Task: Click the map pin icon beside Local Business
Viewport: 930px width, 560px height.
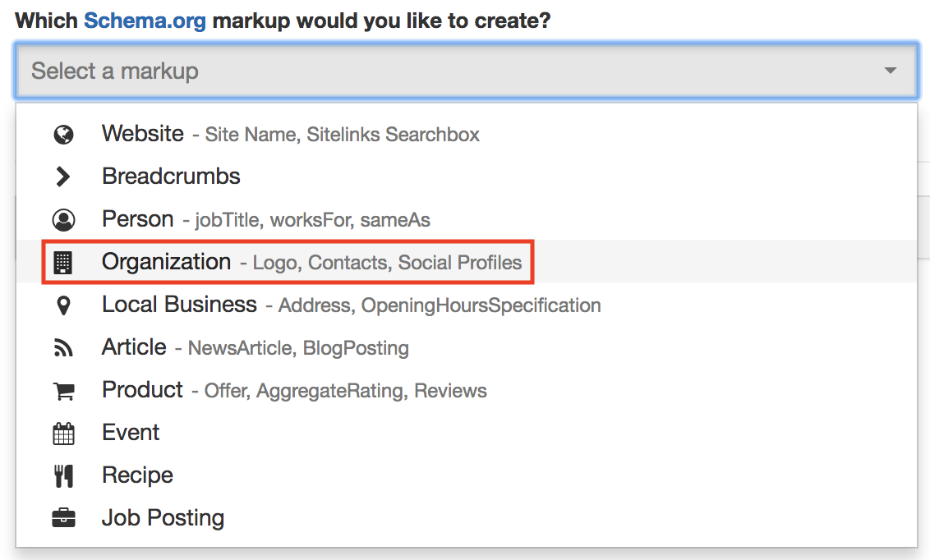Action: coord(63,305)
